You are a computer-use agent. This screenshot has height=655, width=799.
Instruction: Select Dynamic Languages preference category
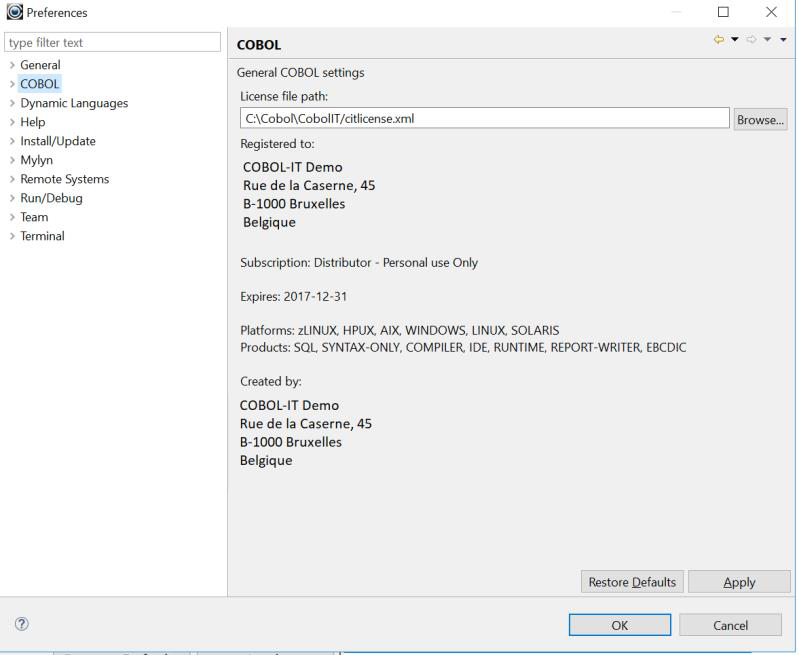click(74, 103)
